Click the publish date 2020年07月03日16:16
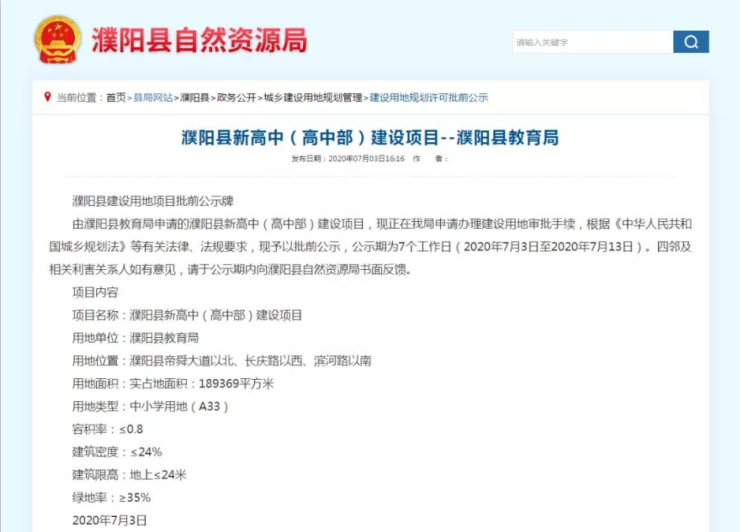Image resolution: width=740 pixels, height=532 pixels. (366, 159)
